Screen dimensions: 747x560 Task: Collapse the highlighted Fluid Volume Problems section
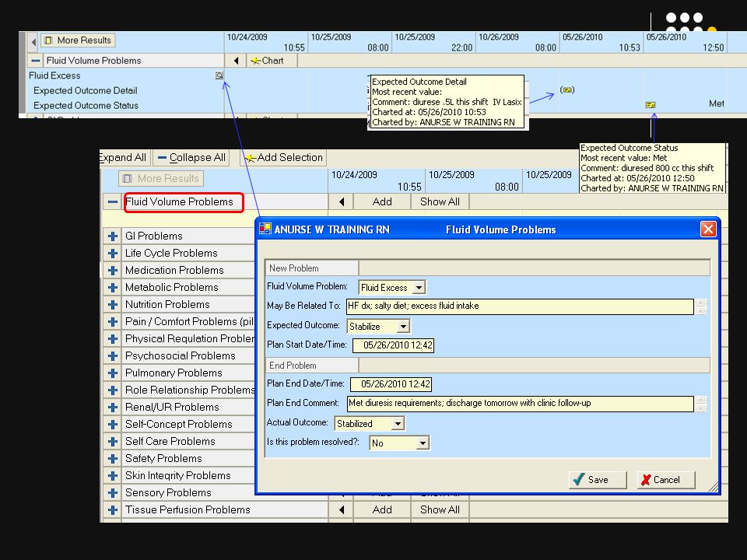tap(112, 202)
